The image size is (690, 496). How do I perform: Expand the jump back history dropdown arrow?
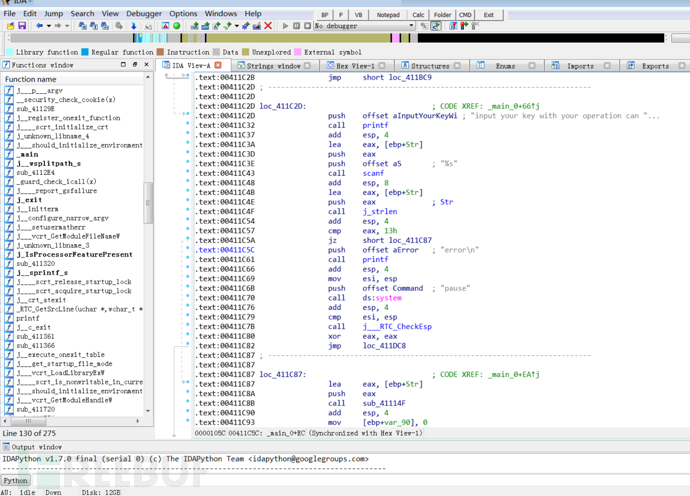coord(48,27)
